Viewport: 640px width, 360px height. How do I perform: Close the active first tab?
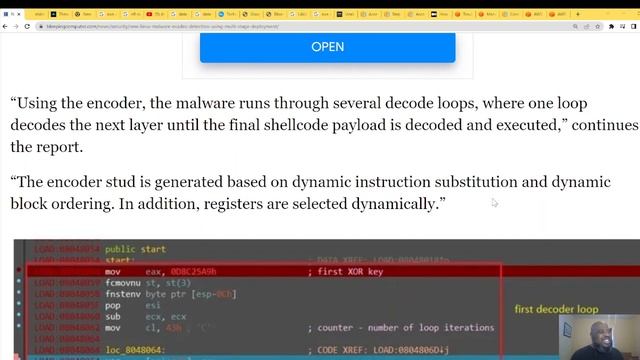click(x=18, y=14)
